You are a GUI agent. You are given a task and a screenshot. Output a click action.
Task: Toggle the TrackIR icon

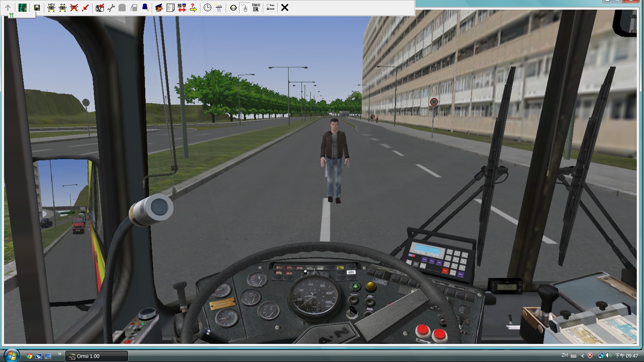tap(256, 8)
